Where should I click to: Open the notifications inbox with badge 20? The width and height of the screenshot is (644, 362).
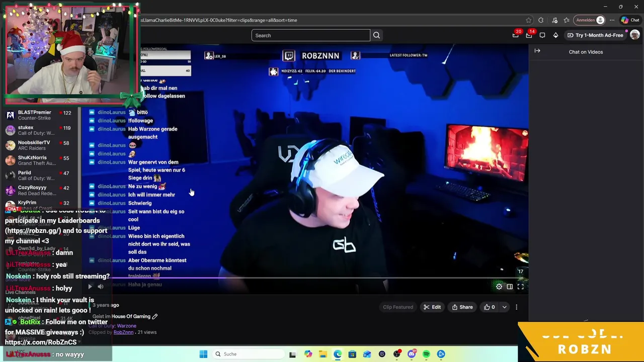[516, 35]
